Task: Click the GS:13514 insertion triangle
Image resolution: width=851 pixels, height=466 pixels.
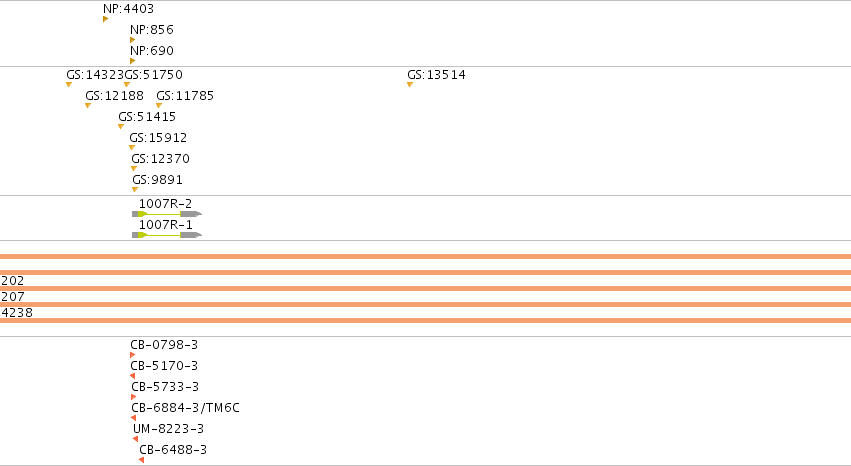Action: tap(410, 85)
